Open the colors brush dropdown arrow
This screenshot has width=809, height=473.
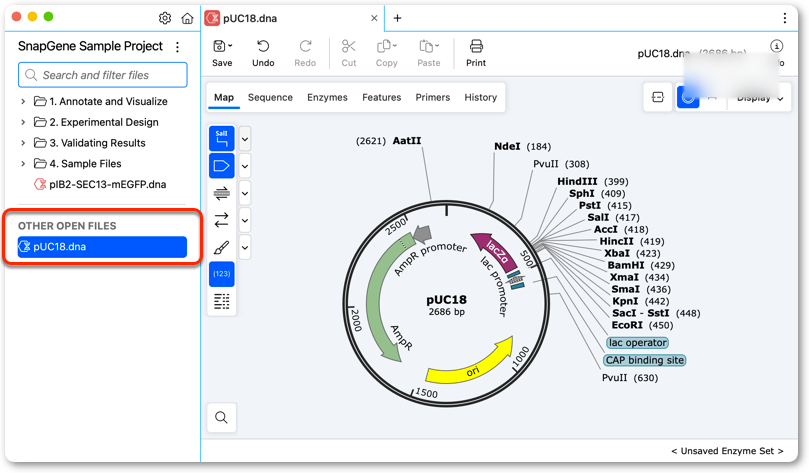pyautogui.click(x=245, y=248)
